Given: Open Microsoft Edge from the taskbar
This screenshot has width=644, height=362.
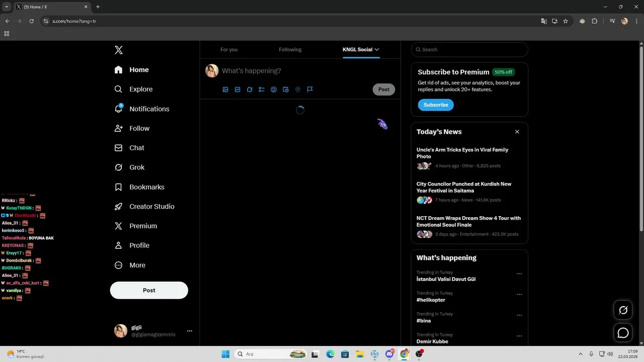Looking at the screenshot, I should point(330,354).
